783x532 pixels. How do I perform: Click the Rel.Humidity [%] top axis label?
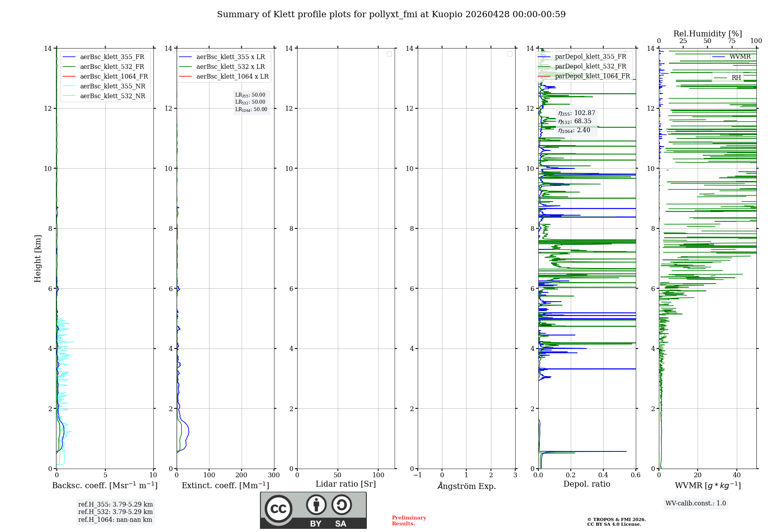707,34
